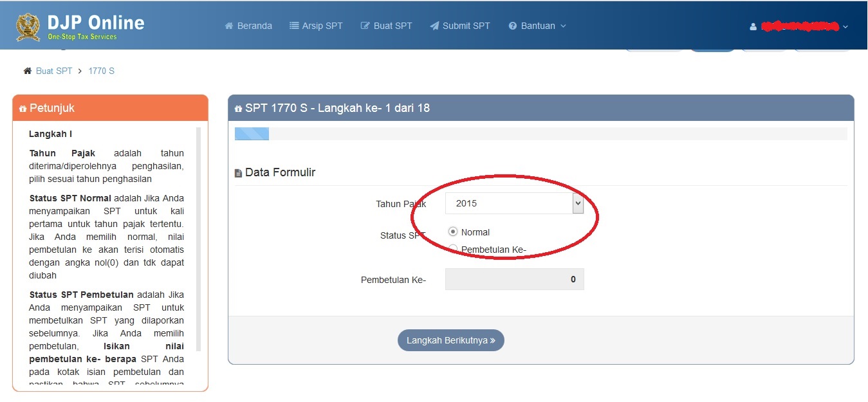This screenshot has height=402, width=868.
Task: Open Arsip SPT from the top menu
Action: point(322,26)
